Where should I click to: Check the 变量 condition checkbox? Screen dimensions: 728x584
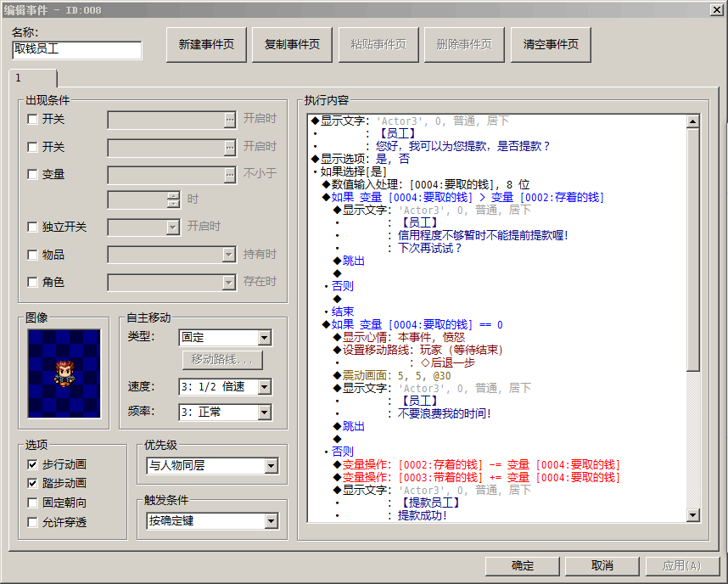click(32, 174)
